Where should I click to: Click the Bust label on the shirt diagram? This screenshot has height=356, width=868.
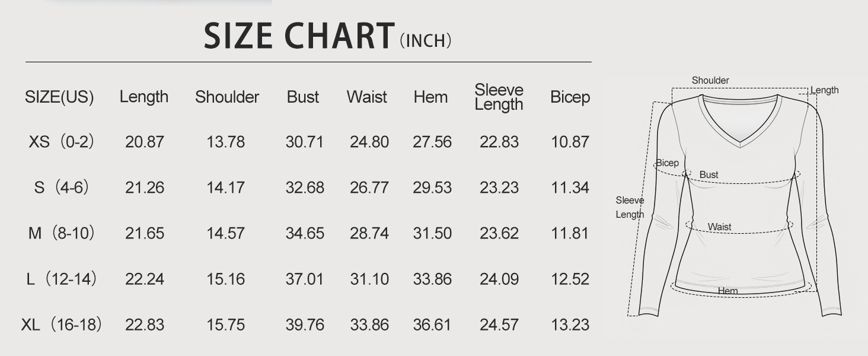click(709, 175)
